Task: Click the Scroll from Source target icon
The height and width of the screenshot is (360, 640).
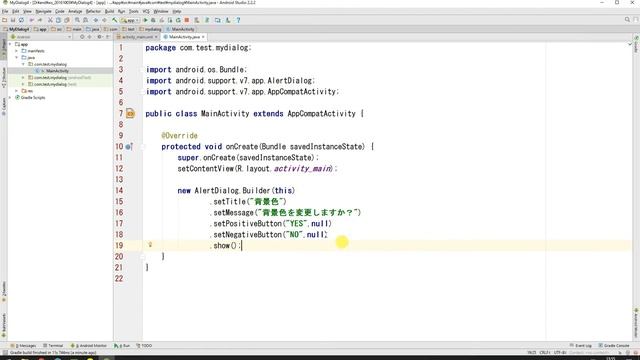Action: point(82,37)
